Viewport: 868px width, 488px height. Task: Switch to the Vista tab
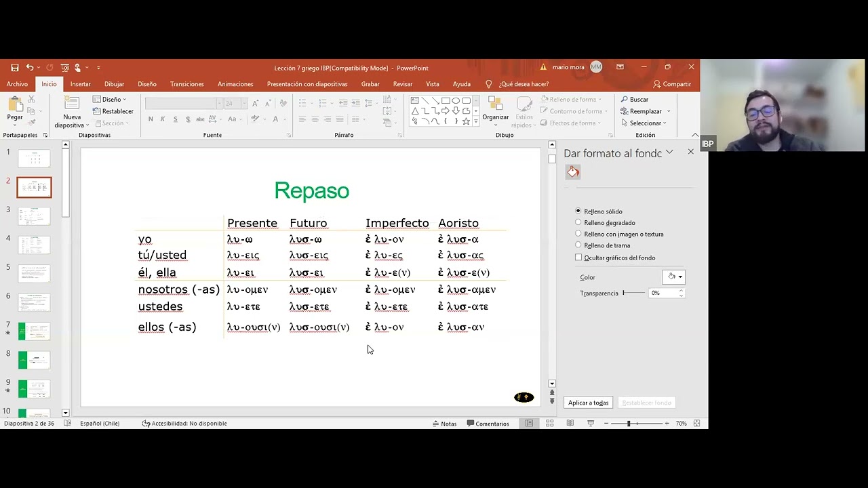click(433, 84)
